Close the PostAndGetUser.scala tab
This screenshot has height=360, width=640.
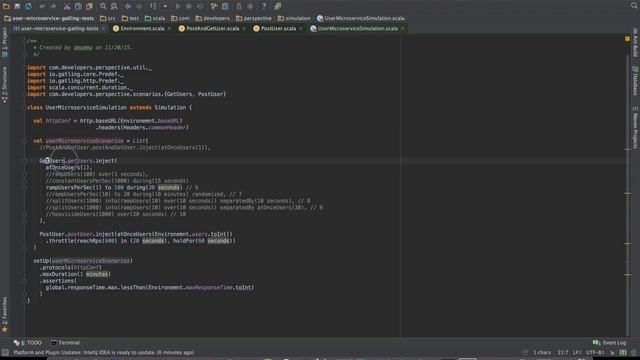point(244,29)
